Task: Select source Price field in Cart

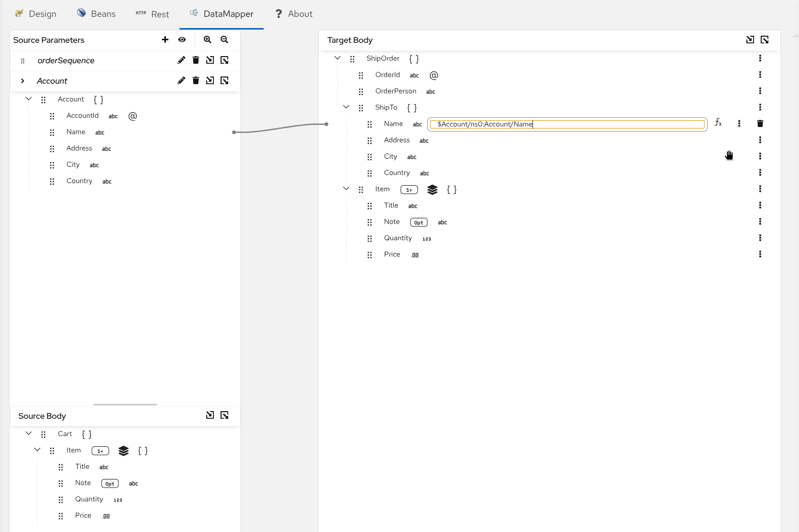Action: click(x=83, y=516)
